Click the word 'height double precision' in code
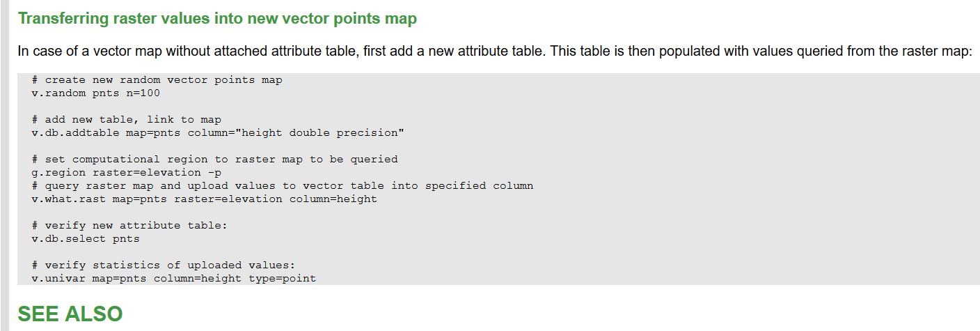Screen dimensions: 980x331 pyautogui.click(x=320, y=133)
